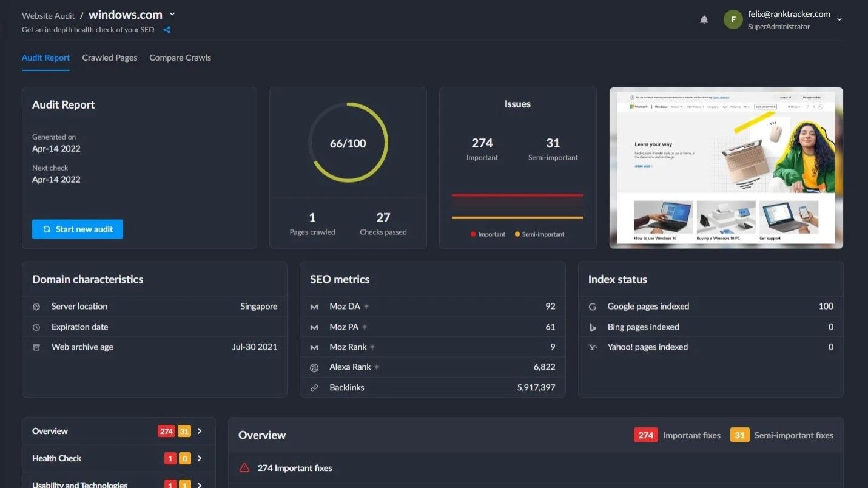
Task: Expand the Overview sidebar chevron
Action: 200,431
